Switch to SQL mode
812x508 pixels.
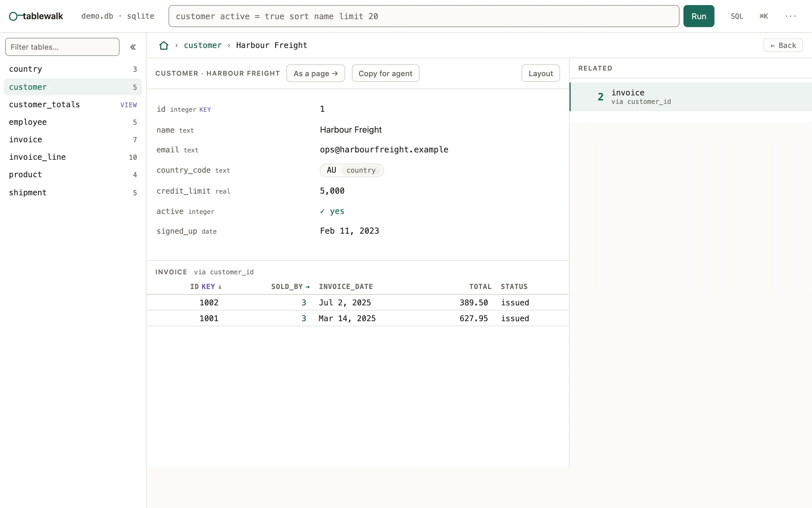pos(737,16)
